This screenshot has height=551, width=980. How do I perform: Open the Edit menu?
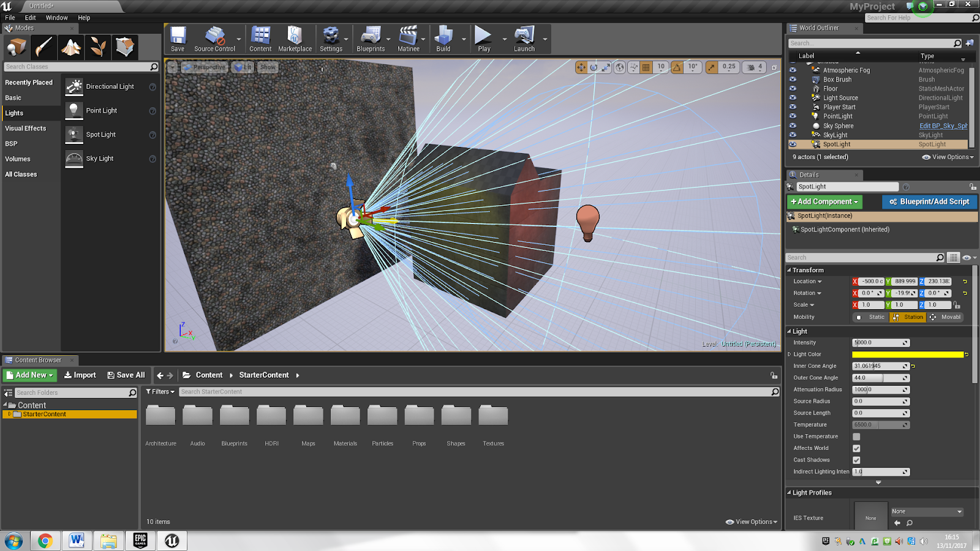[30, 18]
